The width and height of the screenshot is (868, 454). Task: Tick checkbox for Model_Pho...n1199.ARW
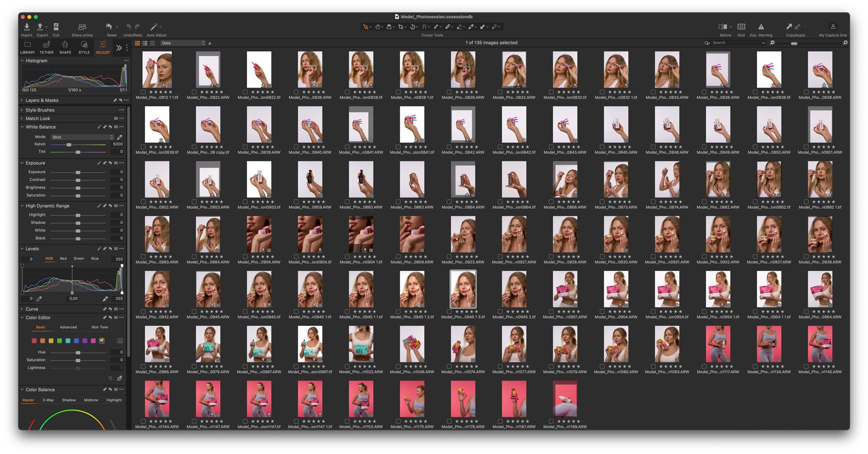point(551,421)
